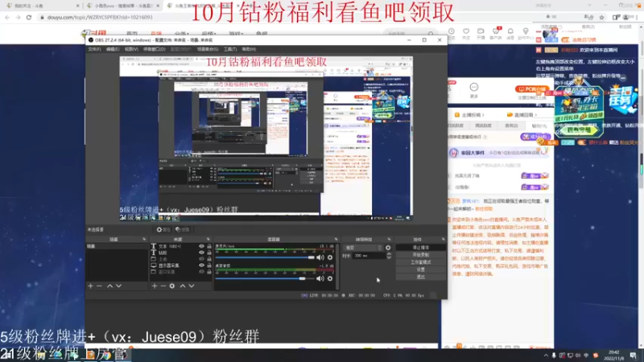
Task: Open Settings from the Controls dock
Action: coord(420,269)
